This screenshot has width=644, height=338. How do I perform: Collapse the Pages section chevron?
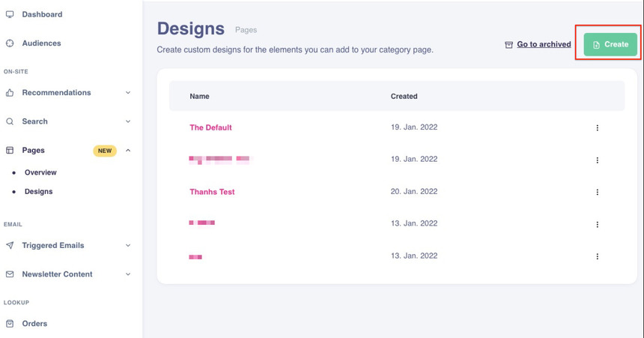point(128,151)
